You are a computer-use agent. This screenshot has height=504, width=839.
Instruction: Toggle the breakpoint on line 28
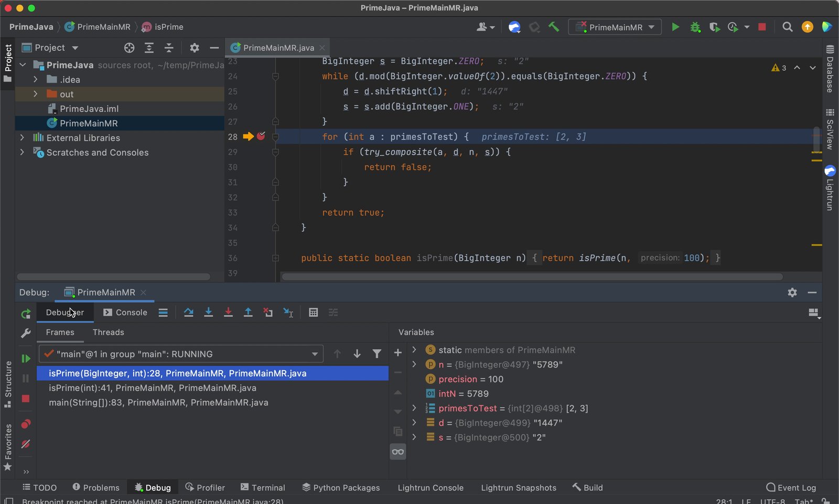pos(261,136)
